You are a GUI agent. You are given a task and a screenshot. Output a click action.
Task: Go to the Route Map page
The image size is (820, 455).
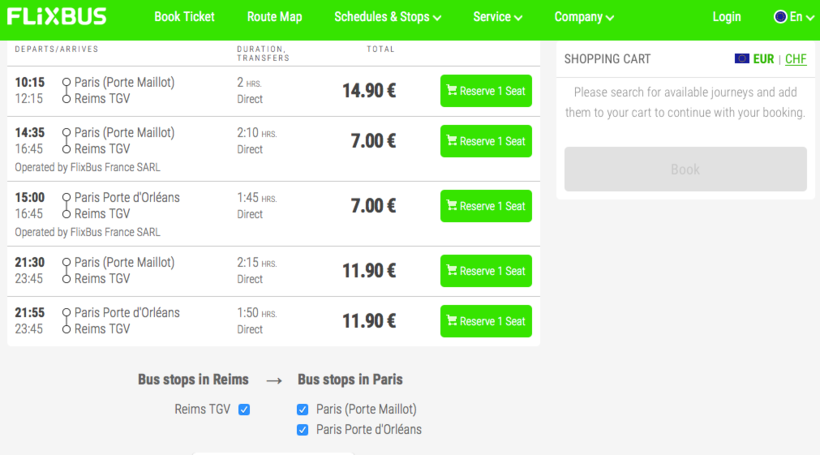pyautogui.click(x=274, y=17)
